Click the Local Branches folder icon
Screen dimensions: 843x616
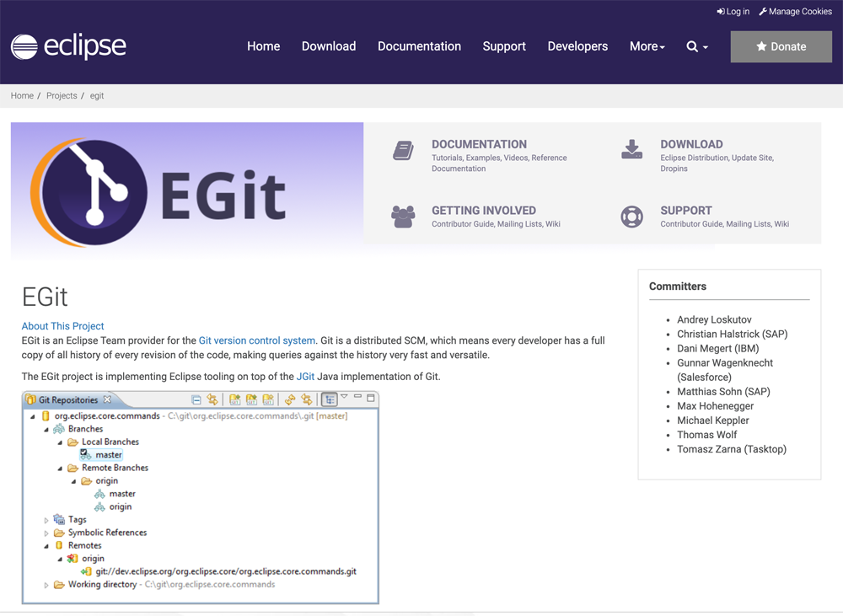(72, 442)
